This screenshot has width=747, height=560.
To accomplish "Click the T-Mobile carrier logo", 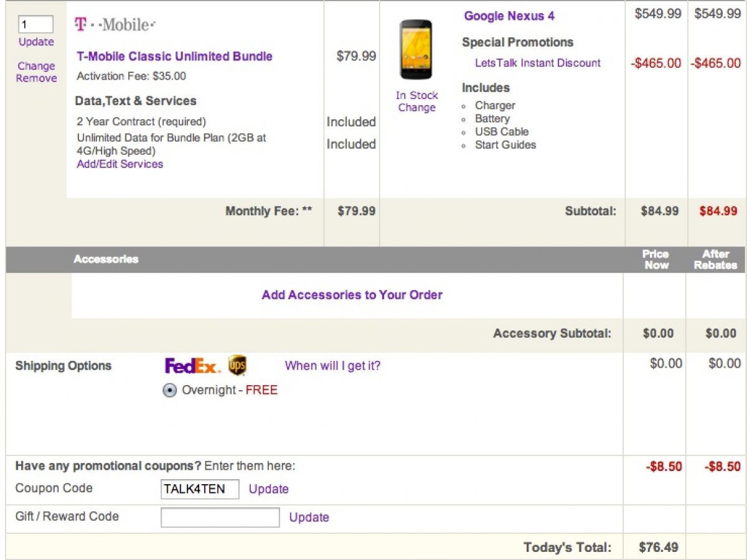I will click(x=115, y=25).
